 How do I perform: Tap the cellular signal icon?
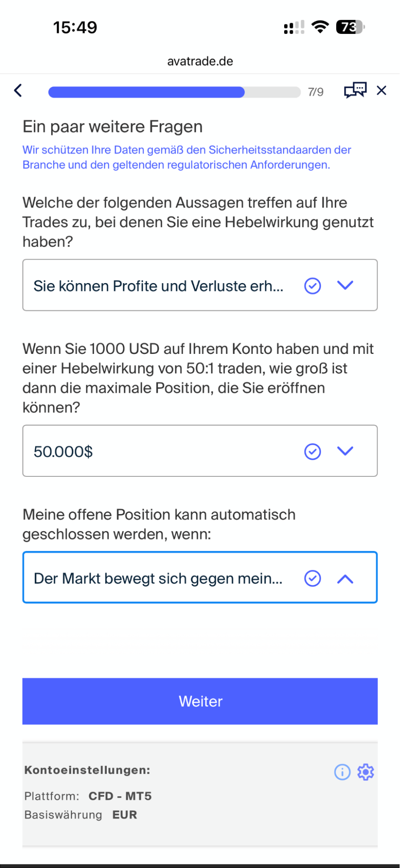tap(294, 27)
